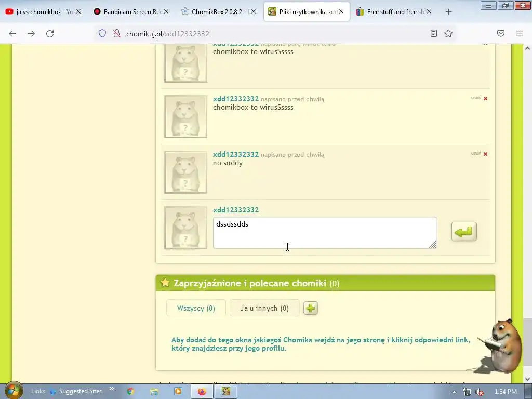
Task: Toggle reader view icon in address bar
Action: [434, 33]
